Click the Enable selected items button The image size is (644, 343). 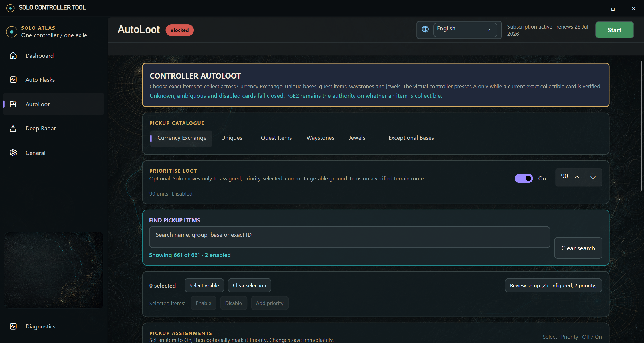pyautogui.click(x=204, y=303)
